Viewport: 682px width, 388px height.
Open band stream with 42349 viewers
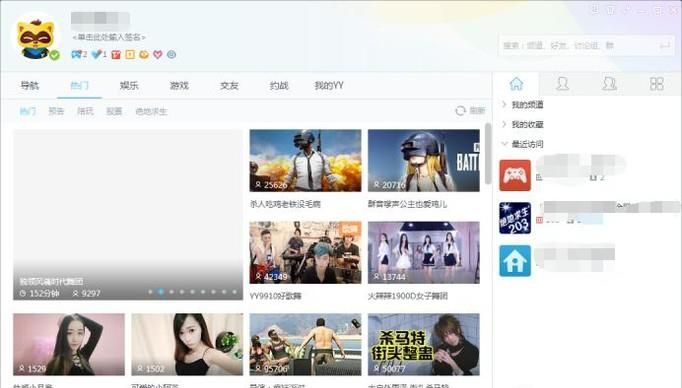click(x=305, y=252)
